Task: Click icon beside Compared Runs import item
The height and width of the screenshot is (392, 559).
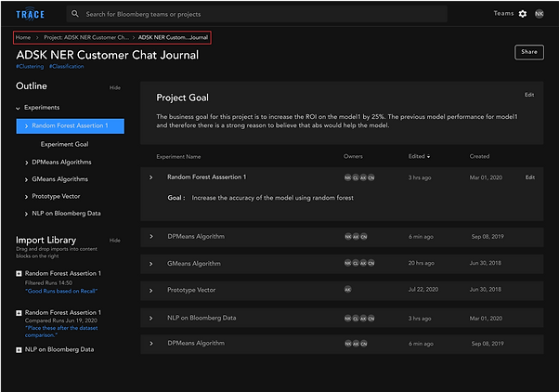Action: (19, 313)
